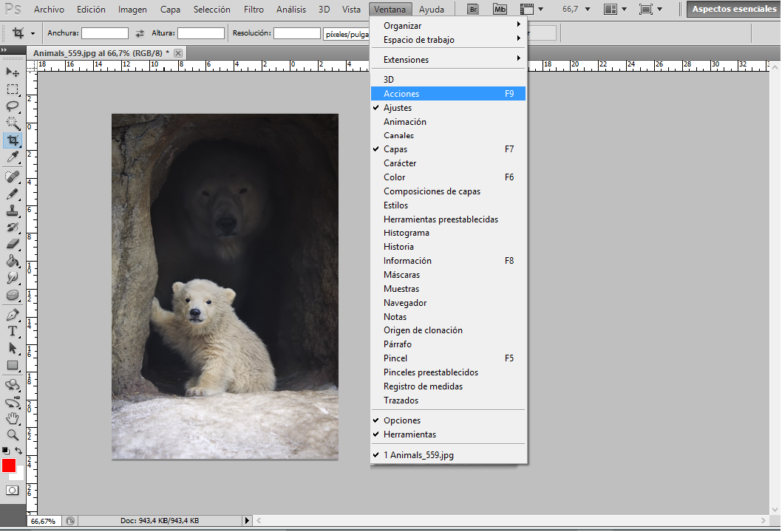The image size is (782, 532).
Task: Click the red foreground color swatch
Action: click(x=8, y=465)
